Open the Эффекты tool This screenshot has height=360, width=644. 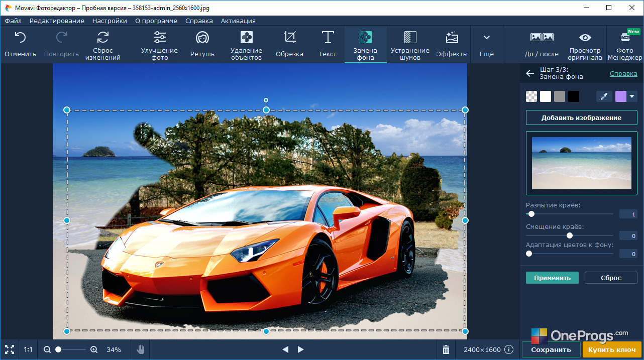[452, 44]
